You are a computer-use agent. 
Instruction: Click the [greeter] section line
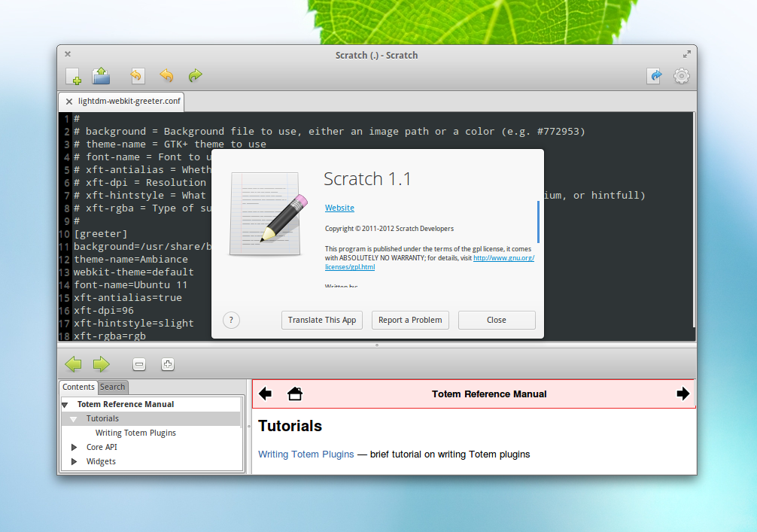(x=100, y=234)
